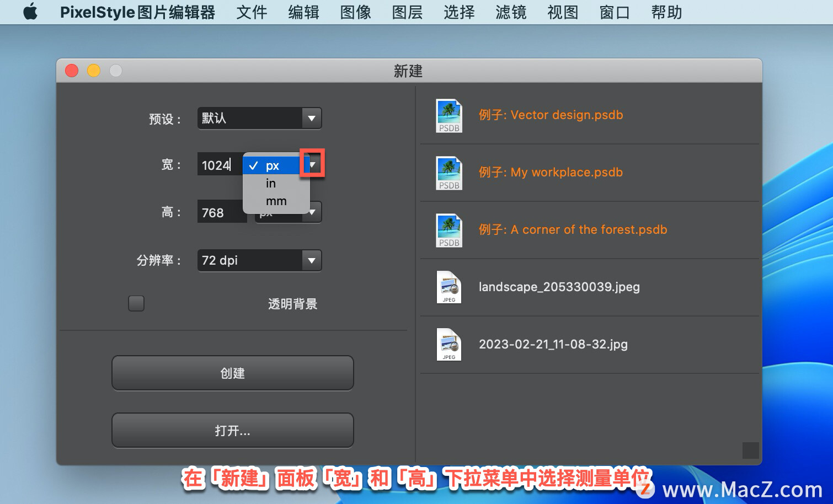Open the 帮助 menu

666,12
